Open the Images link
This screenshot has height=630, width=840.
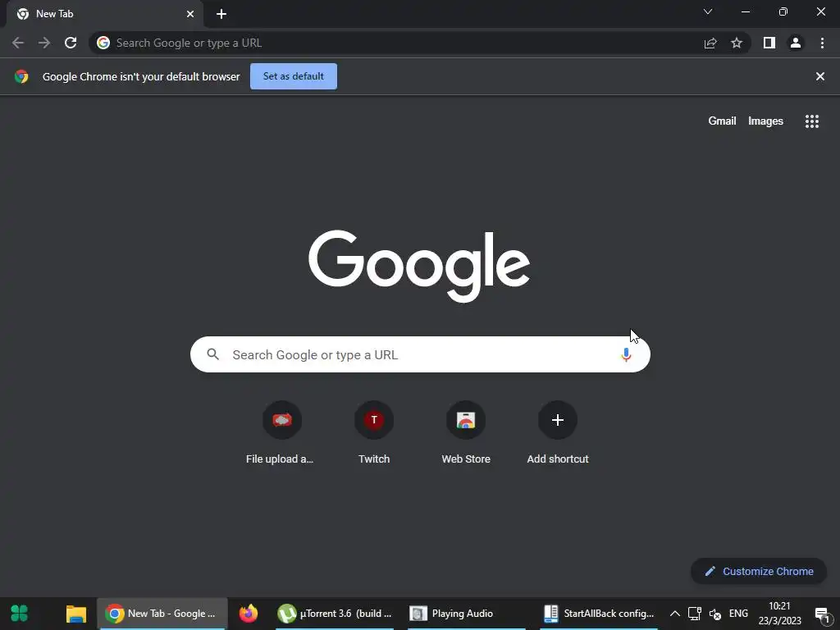765,121
